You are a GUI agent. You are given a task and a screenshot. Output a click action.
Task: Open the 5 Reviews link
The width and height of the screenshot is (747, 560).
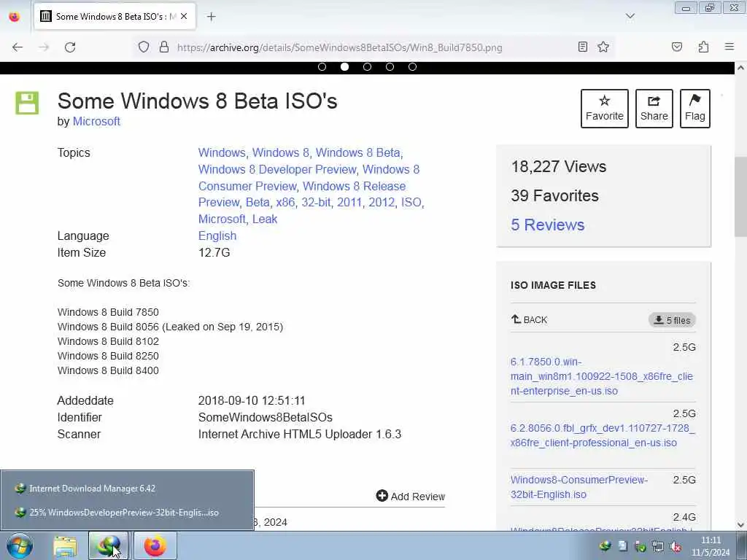pyautogui.click(x=547, y=225)
